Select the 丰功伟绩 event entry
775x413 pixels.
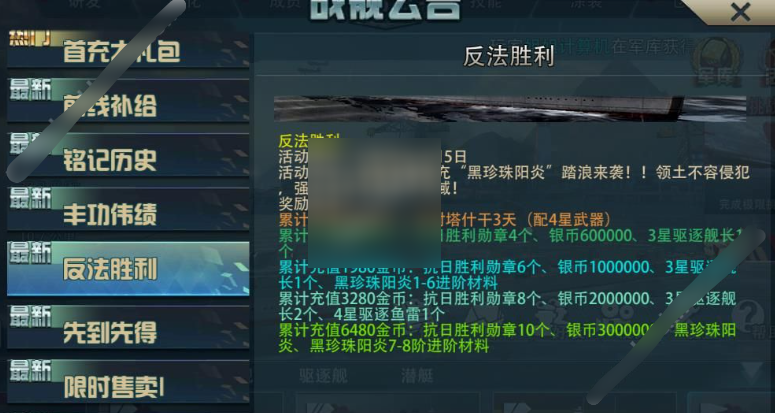pyautogui.click(x=128, y=208)
